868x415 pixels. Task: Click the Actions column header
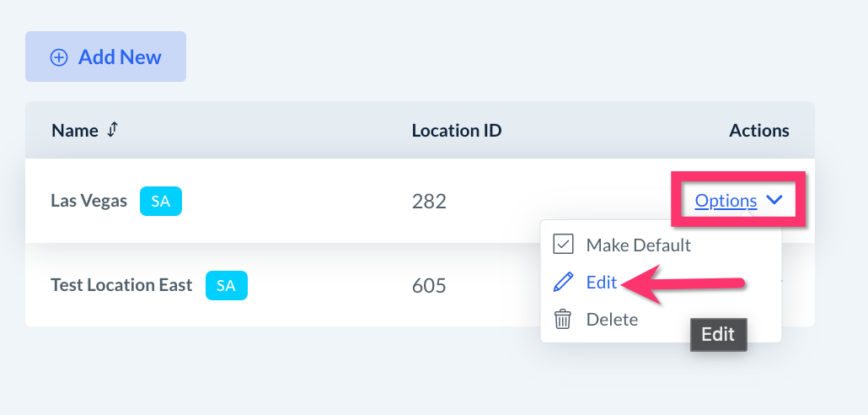(758, 131)
